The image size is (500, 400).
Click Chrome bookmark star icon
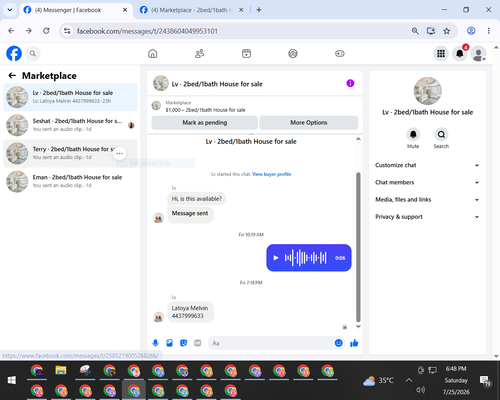pos(447,31)
